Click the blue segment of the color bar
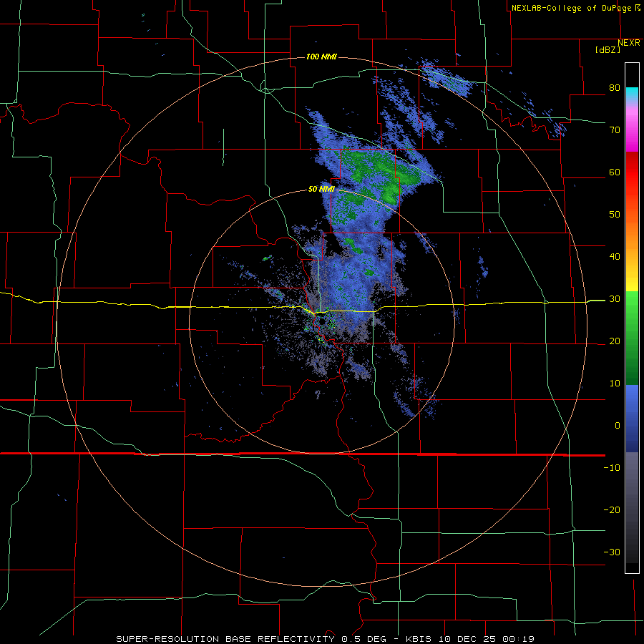Image resolution: width=644 pixels, height=644 pixels. [x=632, y=419]
